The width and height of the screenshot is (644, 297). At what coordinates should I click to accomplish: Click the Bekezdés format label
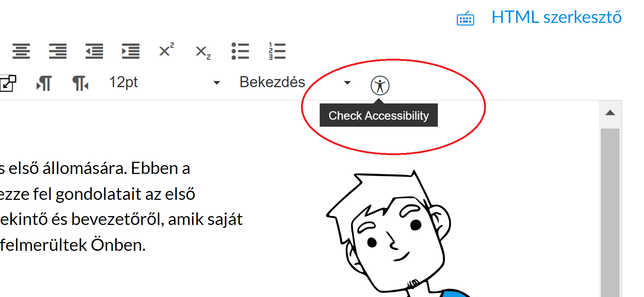pyautogui.click(x=273, y=82)
